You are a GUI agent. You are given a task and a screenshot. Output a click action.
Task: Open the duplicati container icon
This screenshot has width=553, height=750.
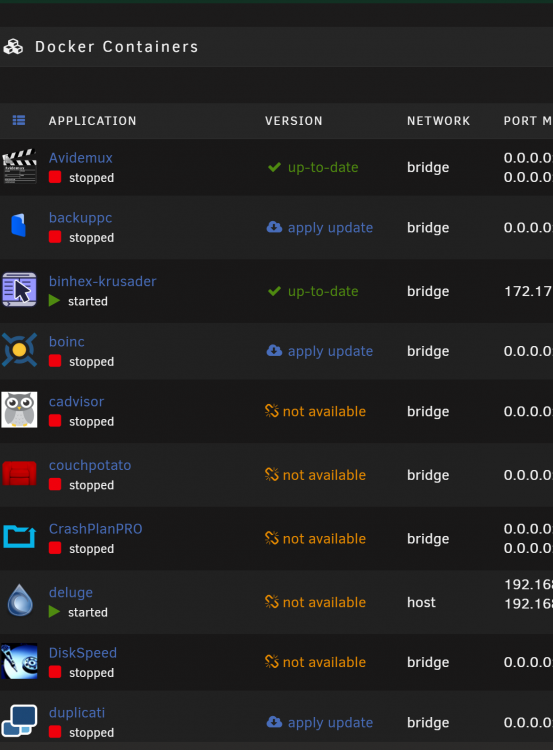(19, 721)
